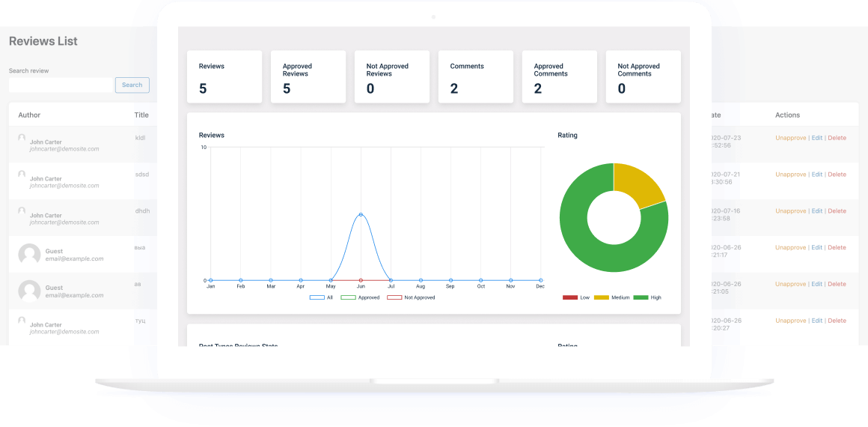Click the avatar icon in the kldl review row
The height and width of the screenshot is (427, 868).
(x=22, y=138)
